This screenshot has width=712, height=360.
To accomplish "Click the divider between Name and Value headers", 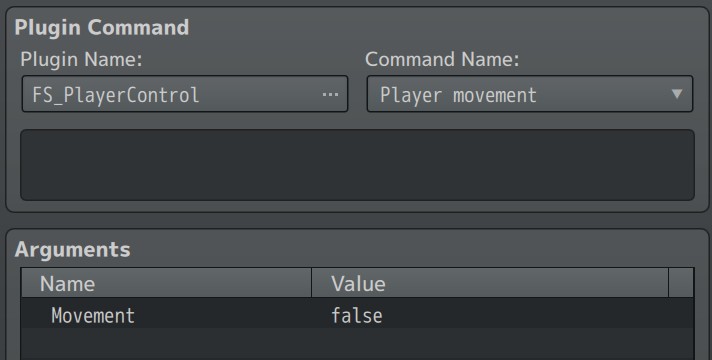I will pos(312,283).
